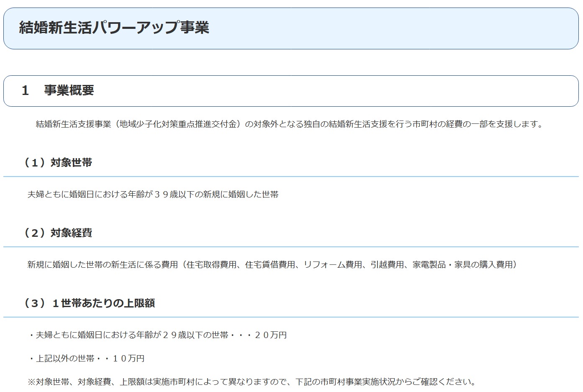This screenshot has width=583, height=392.
Task: Click the page title 結婚新生活パワーアップ事業
Action: (114, 28)
